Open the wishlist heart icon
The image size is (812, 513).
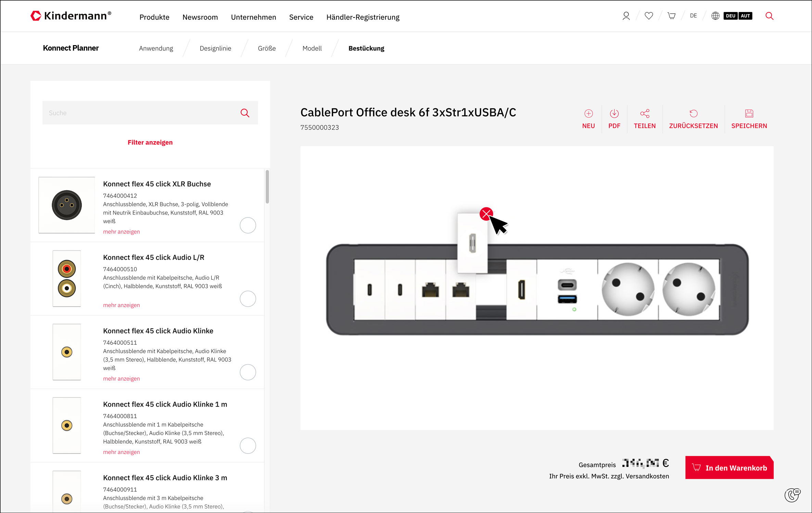649,16
